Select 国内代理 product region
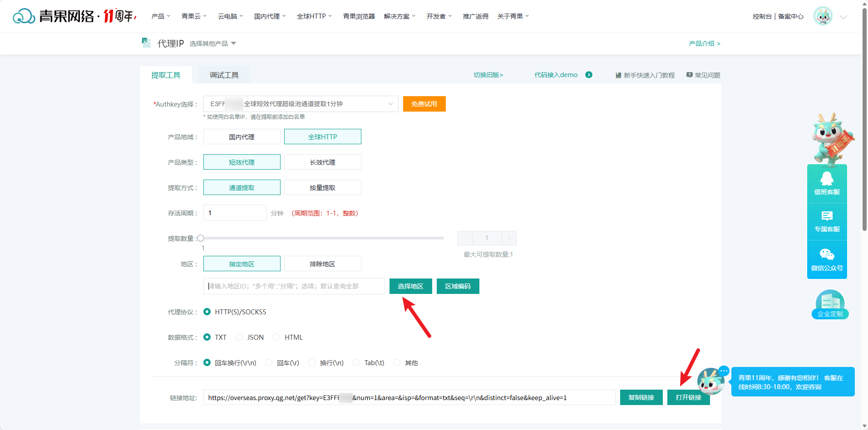The width and height of the screenshot is (868, 430). [x=242, y=137]
